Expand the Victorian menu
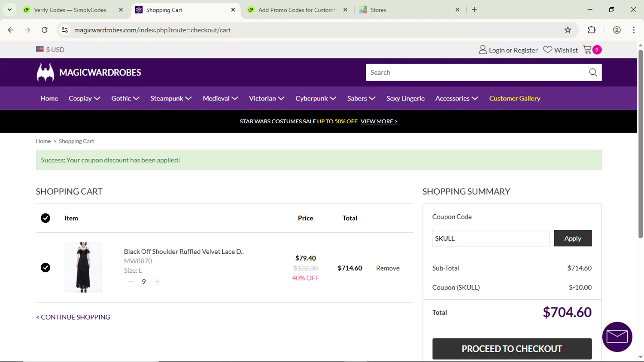This screenshot has height=362, width=644. 267,98
